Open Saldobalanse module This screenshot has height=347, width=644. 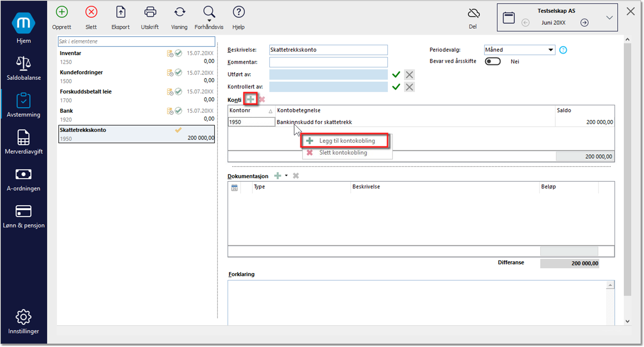pyautogui.click(x=24, y=68)
